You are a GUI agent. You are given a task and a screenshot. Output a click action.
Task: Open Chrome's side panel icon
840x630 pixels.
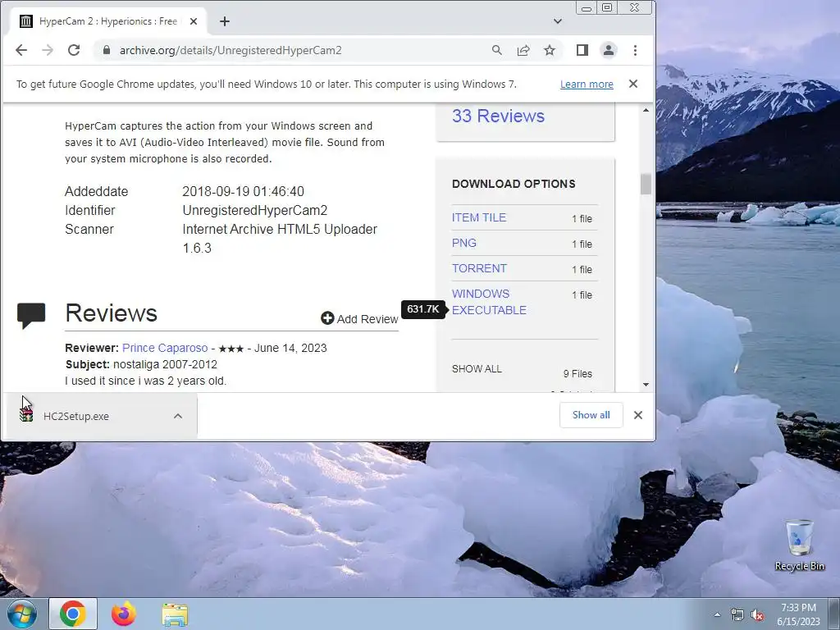point(582,50)
